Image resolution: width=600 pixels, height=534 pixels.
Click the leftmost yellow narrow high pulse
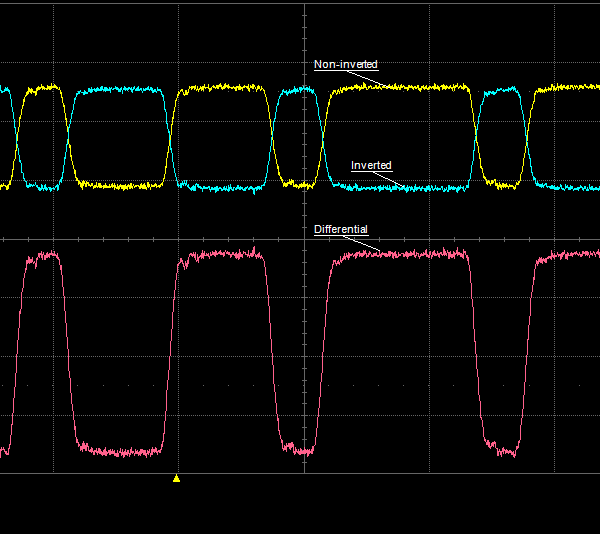41,89
